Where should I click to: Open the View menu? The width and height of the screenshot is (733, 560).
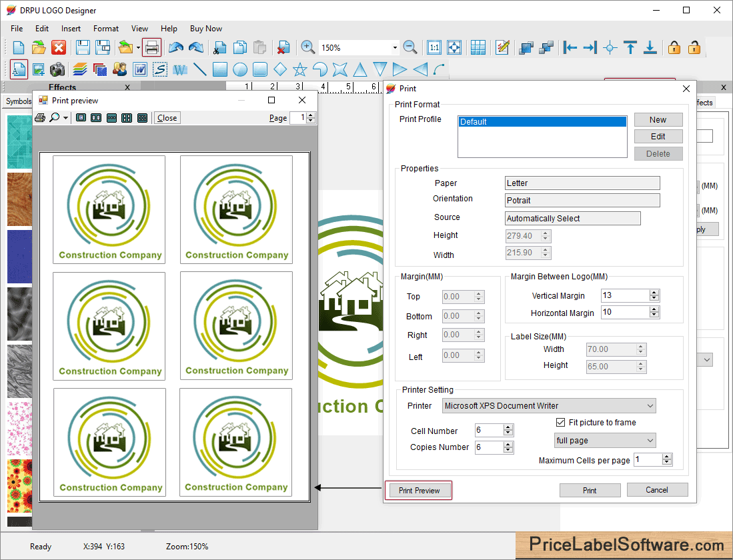tap(139, 29)
